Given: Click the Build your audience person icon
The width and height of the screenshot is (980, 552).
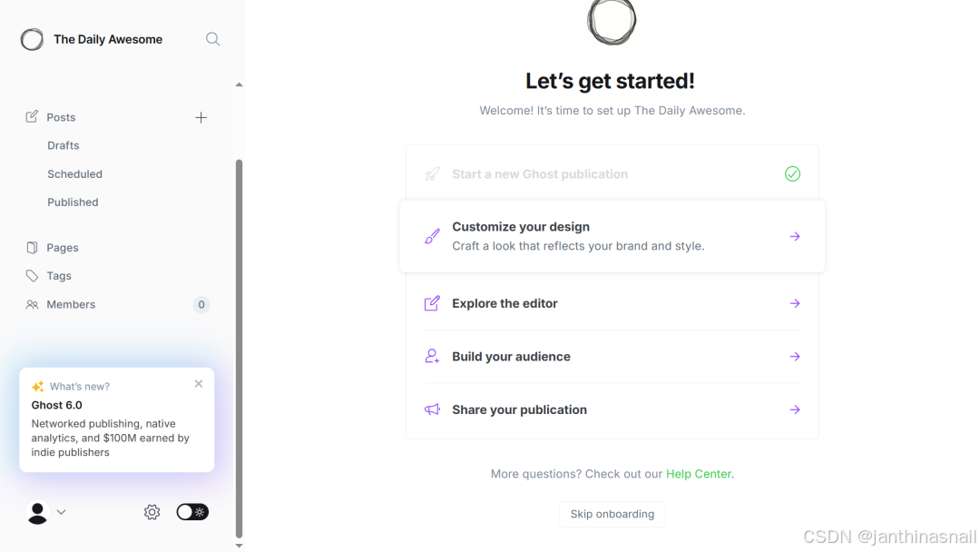Looking at the screenshot, I should pos(432,356).
